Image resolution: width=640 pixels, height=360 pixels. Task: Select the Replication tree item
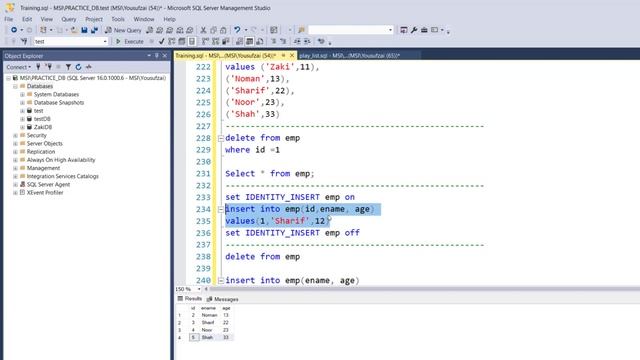point(41,151)
